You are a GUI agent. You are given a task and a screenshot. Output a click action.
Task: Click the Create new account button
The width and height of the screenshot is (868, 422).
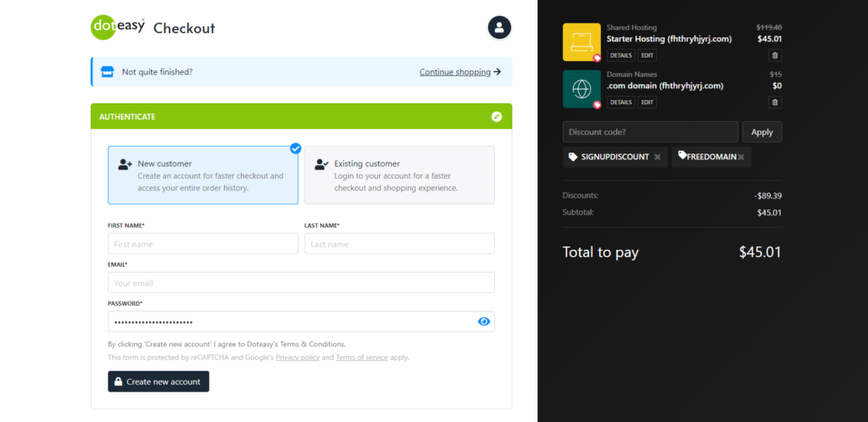click(x=159, y=381)
